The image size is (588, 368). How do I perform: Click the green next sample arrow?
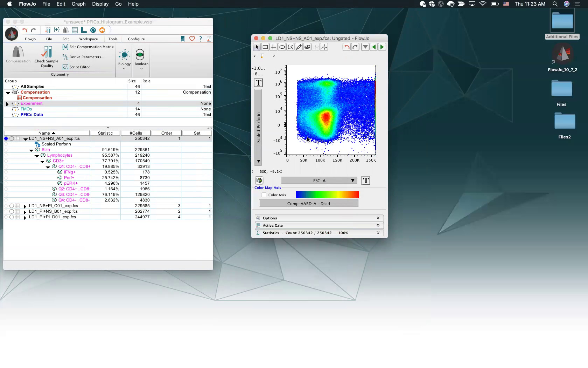[x=382, y=47]
